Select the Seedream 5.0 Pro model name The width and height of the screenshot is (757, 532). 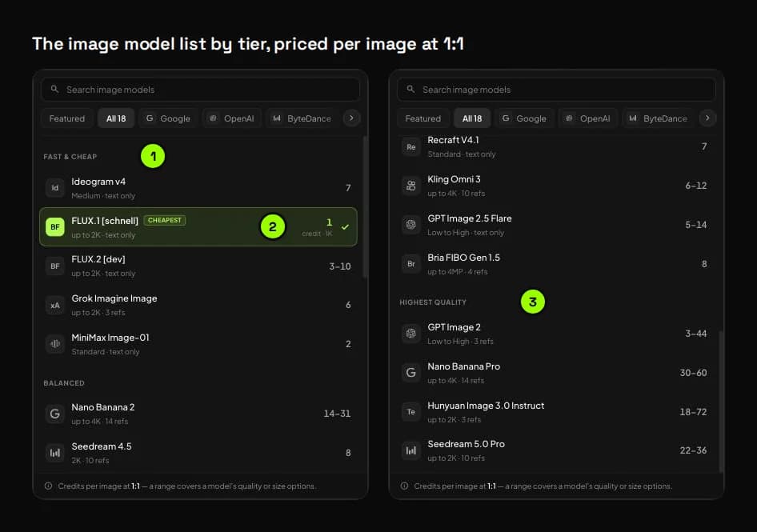pos(467,444)
